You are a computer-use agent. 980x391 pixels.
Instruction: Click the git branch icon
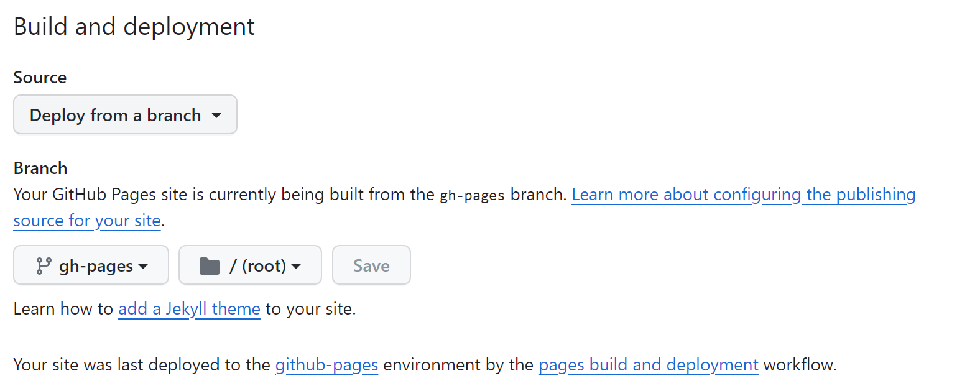(x=43, y=266)
